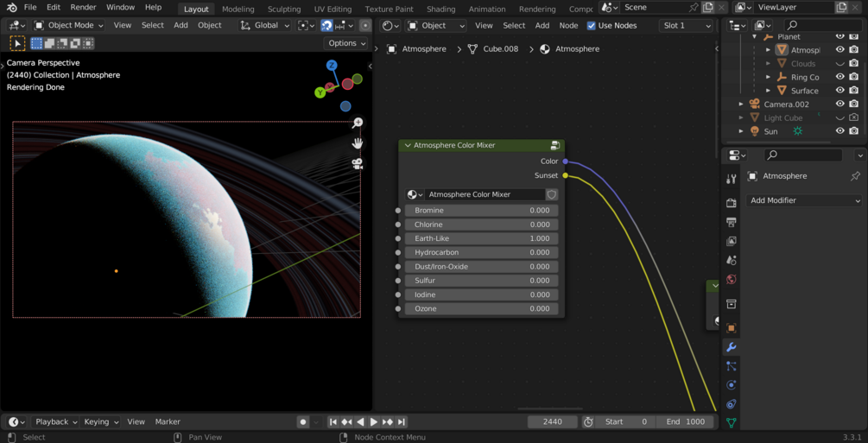The image size is (868, 443).
Task: Click the viewport zoom magnifier icon
Action: coord(358,123)
